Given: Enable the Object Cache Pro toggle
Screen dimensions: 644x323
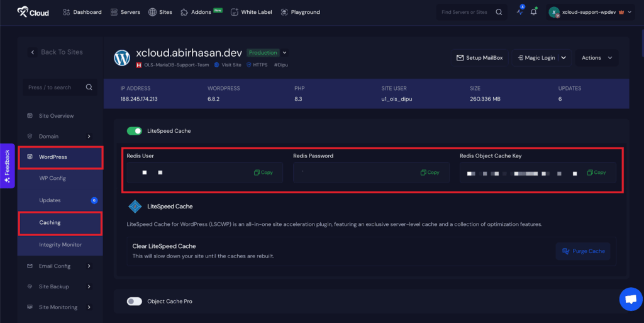Looking at the screenshot, I should click(135, 302).
